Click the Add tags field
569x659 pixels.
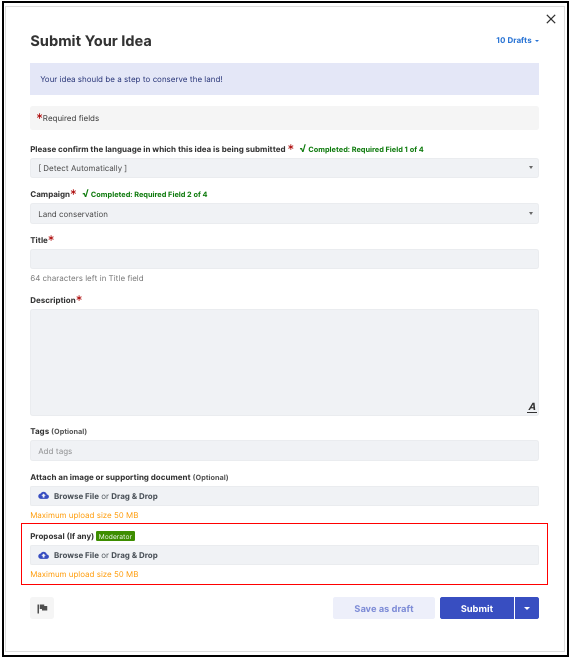(x=284, y=451)
